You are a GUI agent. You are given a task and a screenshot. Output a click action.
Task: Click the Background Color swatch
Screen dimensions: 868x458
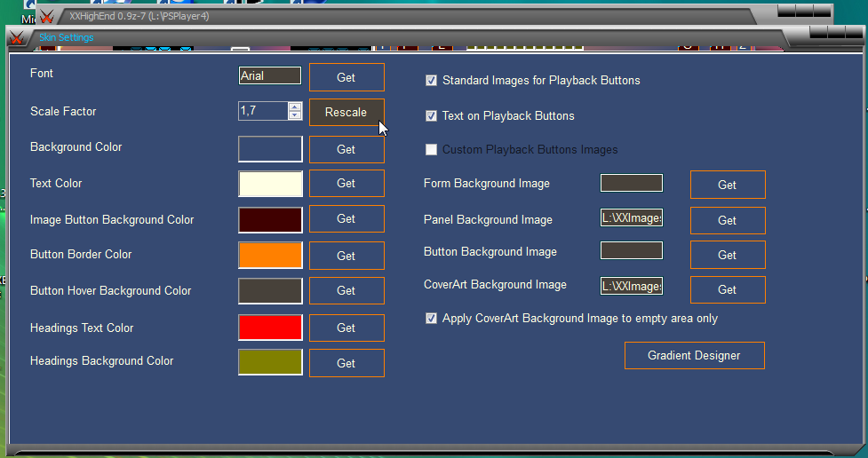coord(271,149)
